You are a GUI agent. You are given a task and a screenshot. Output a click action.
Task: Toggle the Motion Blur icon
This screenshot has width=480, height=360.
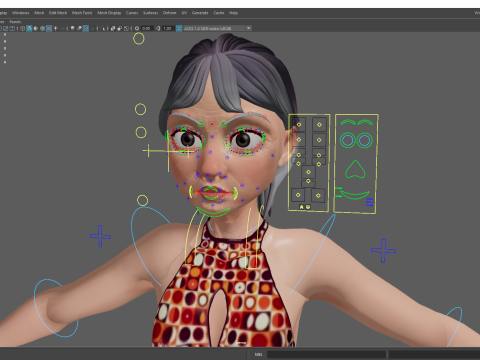pos(79,28)
